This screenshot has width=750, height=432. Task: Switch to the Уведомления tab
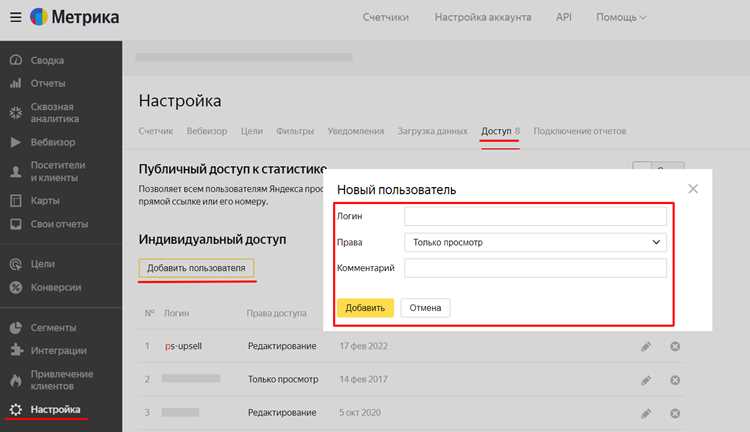click(356, 131)
